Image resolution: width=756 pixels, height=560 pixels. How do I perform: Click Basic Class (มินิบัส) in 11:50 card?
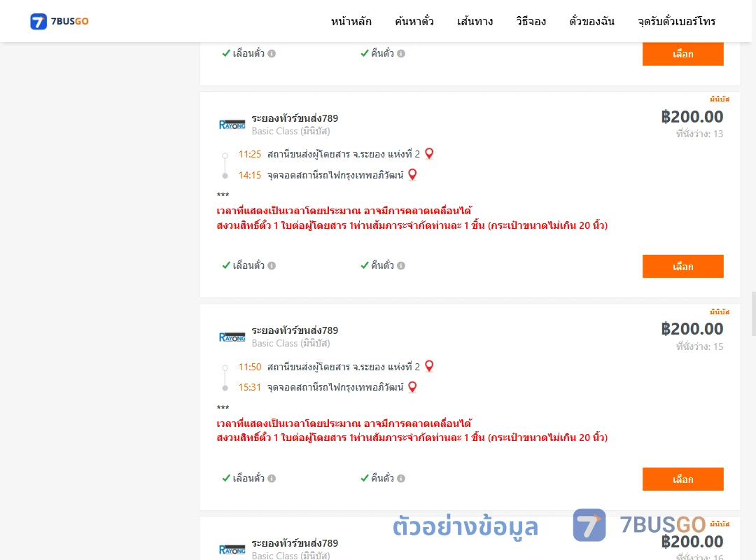pos(290,344)
